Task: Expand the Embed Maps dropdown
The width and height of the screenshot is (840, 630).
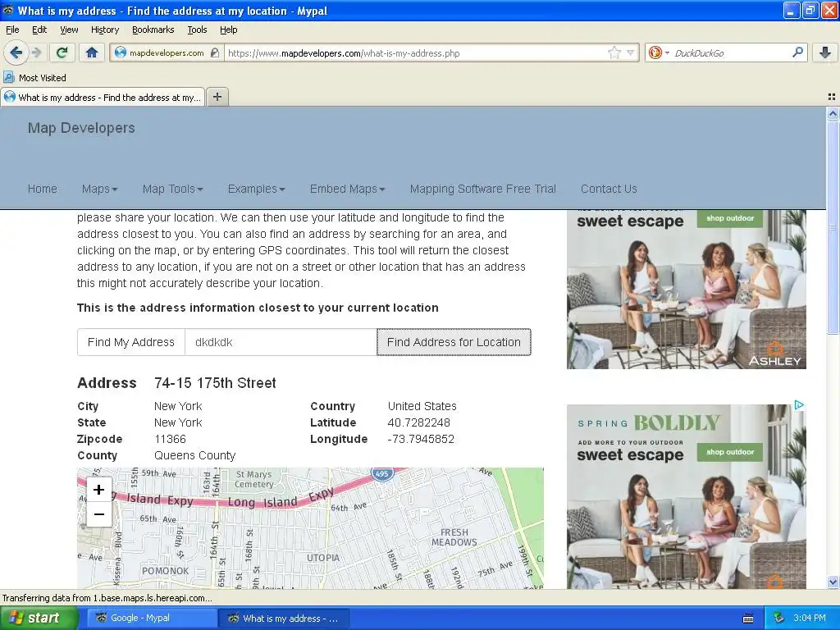Action: click(x=347, y=189)
